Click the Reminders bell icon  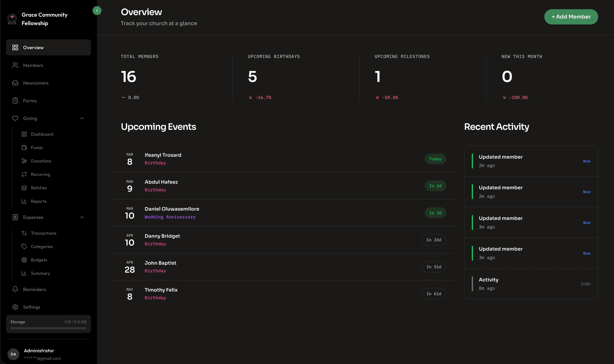(15, 289)
